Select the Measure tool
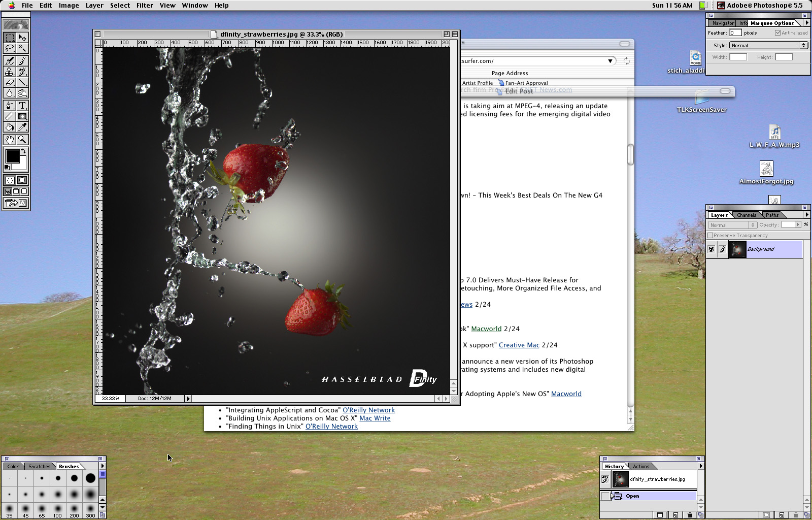Image resolution: width=812 pixels, height=520 pixels. coord(10,116)
